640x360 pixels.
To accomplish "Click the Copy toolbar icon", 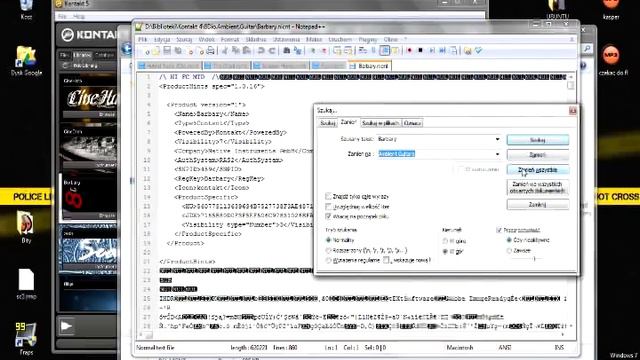I will click(236, 51).
